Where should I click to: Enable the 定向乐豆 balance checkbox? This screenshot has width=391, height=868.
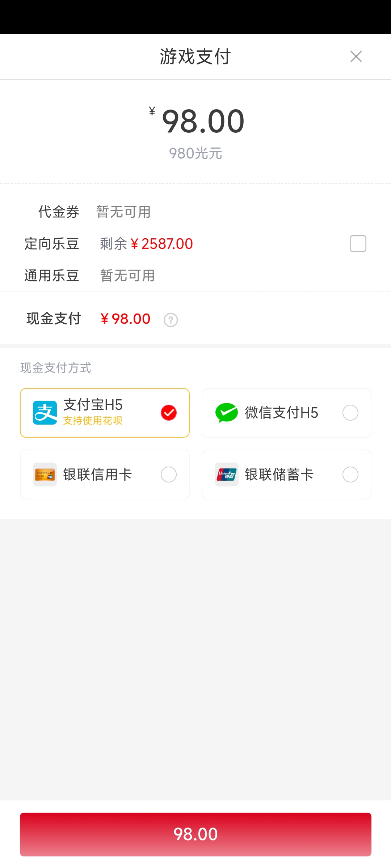pos(358,244)
